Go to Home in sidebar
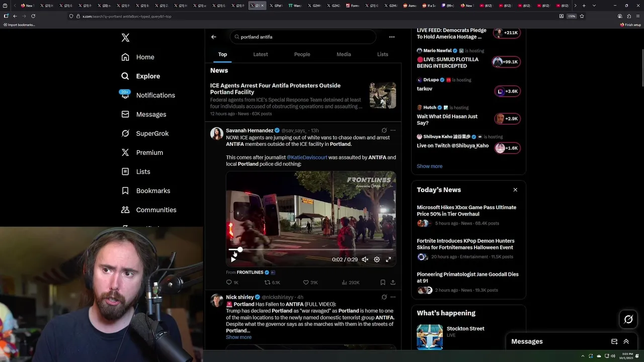644x362 pixels. (138, 57)
